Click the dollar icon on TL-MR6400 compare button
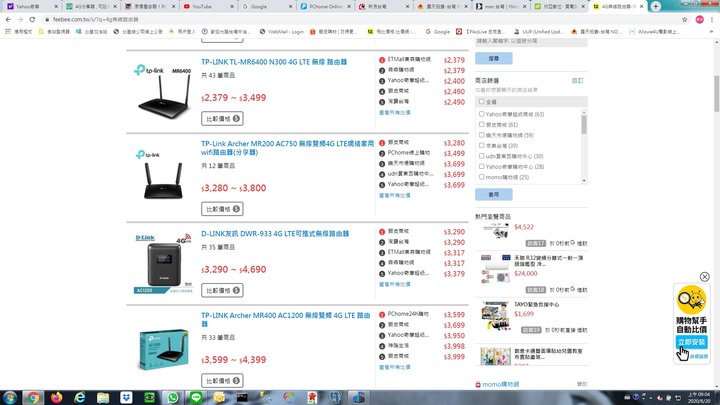This screenshot has width=720, height=405. [x=236, y=118]
